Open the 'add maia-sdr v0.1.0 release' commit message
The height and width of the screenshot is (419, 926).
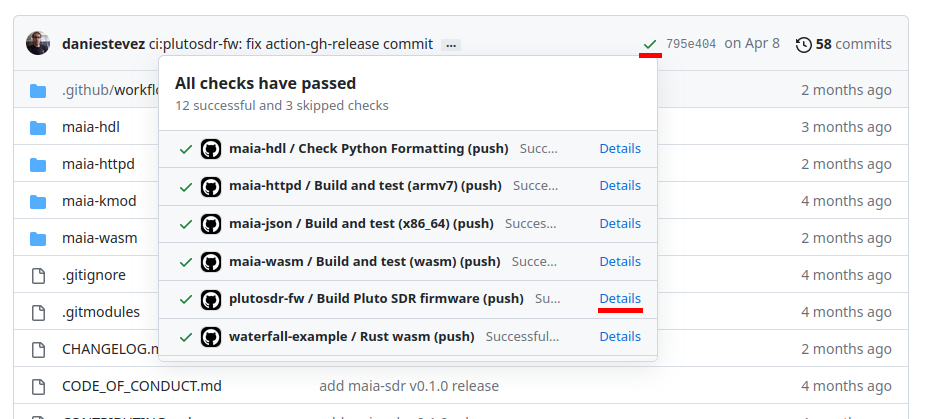(409, 386)
